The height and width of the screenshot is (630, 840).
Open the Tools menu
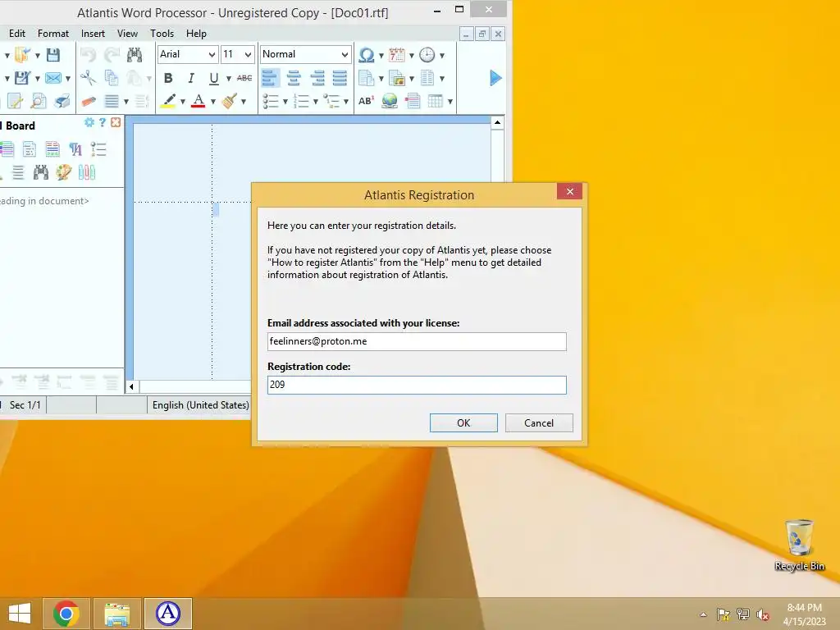click(162, 33)
